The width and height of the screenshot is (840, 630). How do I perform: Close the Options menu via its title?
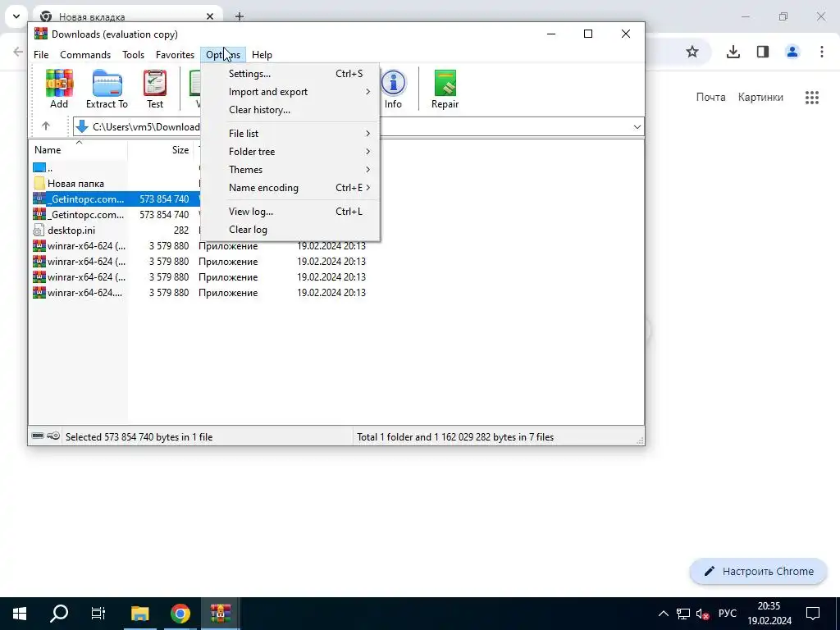[x=223, y=55]
